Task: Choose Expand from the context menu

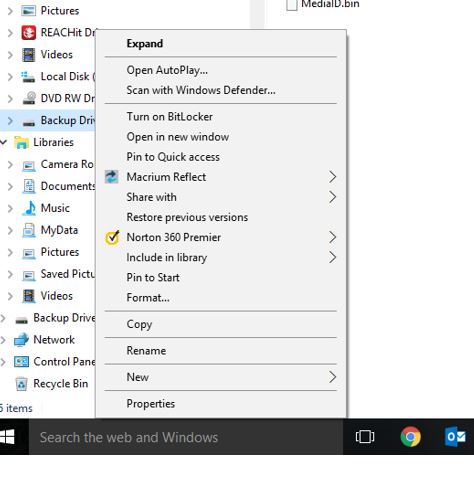Action: pos(221,44)
